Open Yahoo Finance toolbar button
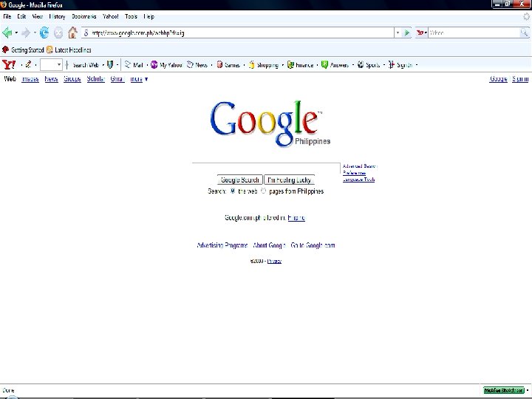The width and height of the screenshot is (532, 399). pos(300,65)
